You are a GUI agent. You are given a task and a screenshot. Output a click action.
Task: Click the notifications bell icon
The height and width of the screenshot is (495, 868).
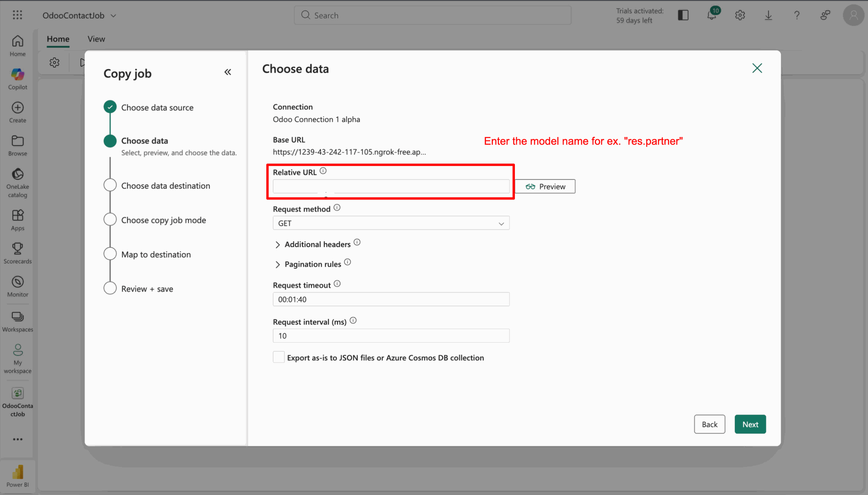712,15
